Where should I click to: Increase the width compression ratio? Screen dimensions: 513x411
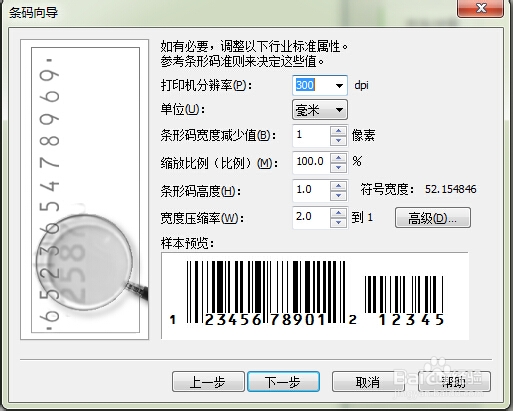tap(338, 213)
